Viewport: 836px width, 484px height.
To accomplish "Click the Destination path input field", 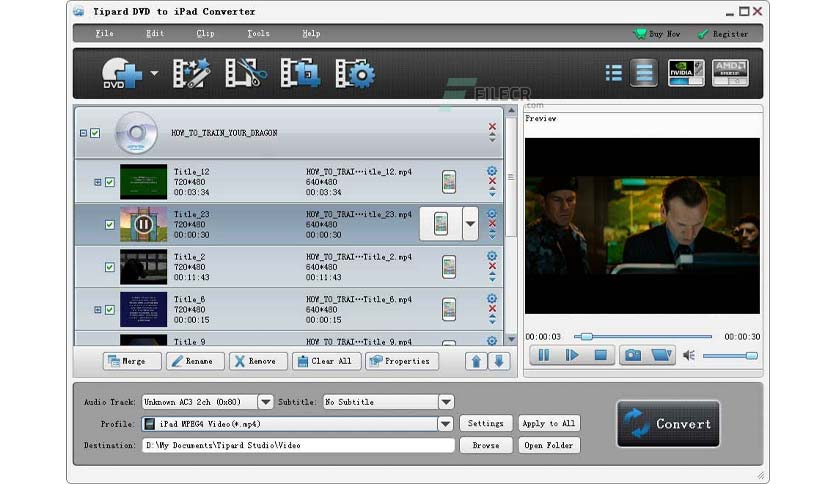I will pyautogui.click(x=298, y=445).
